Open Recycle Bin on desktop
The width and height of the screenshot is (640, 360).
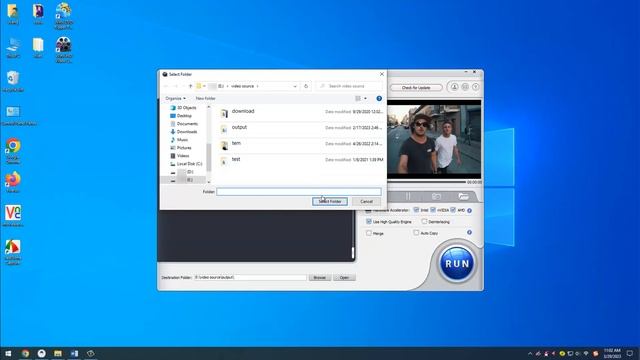(13, 81)
